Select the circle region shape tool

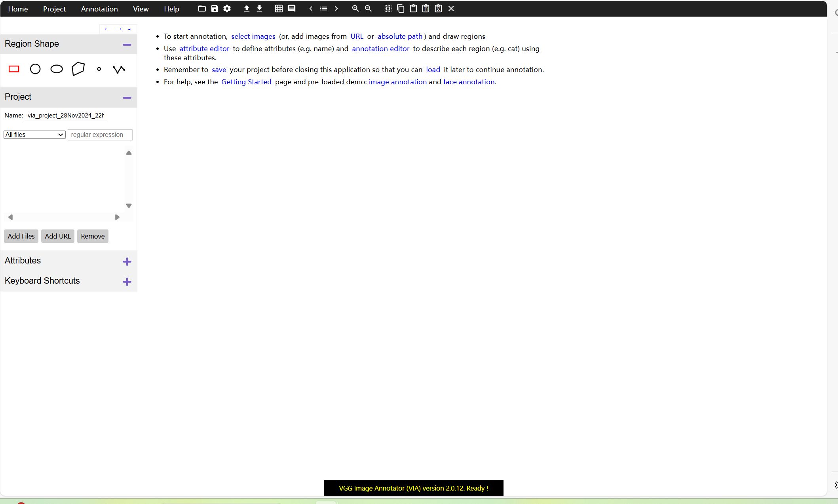35,69
